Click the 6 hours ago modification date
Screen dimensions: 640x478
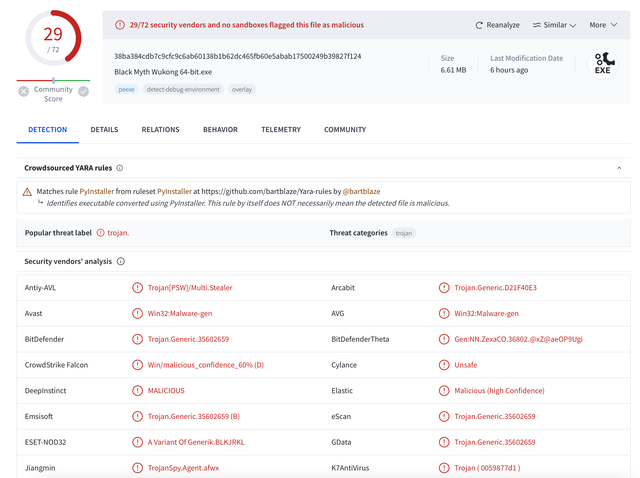pos(509,70)
